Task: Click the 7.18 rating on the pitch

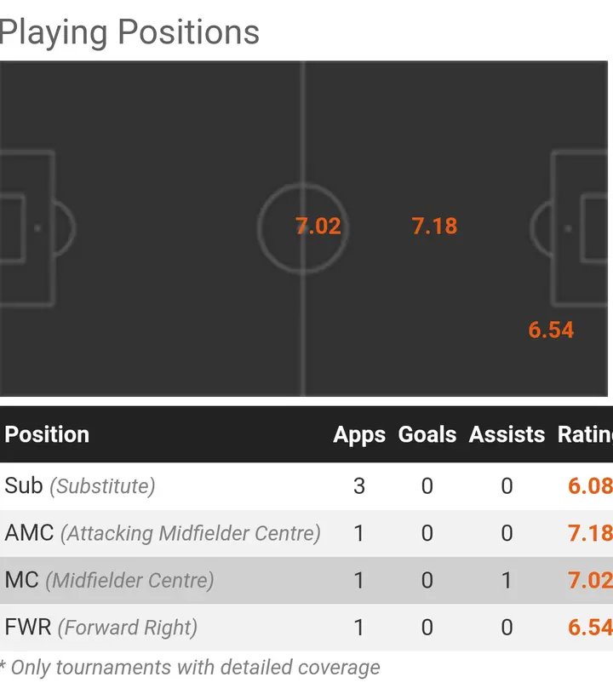Action: [x=434, y=227]
